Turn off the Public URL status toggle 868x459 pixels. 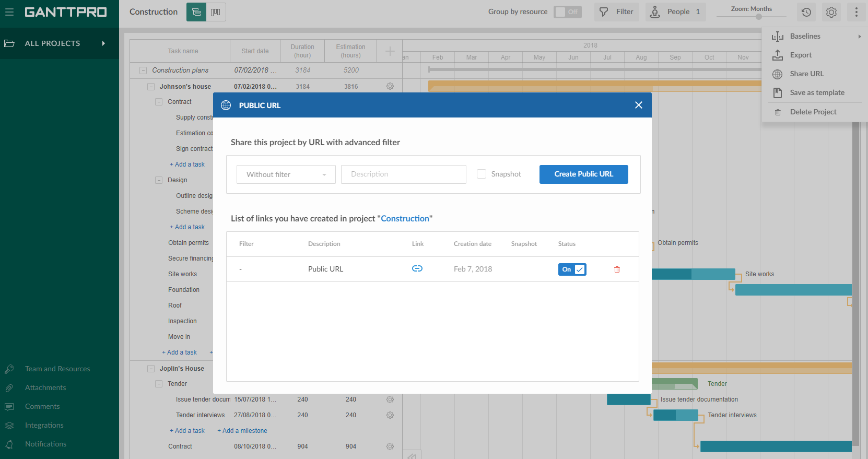tap(572, 269)
